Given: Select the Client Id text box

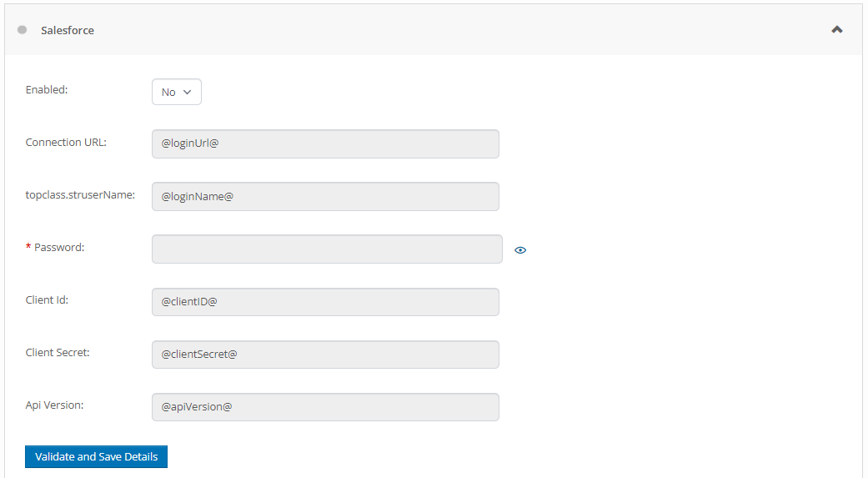Looking at the screenshot, I should 325,302.
